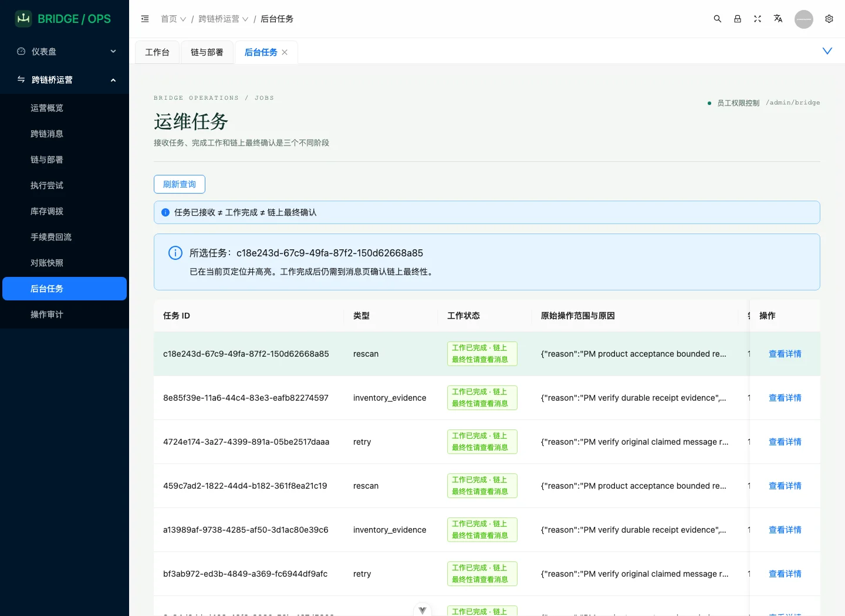Image resolution: width=845 pixels, height=616 pixels.
Task: Click task ID 8e85f39e-11a6-44c4-83e3-eafb82274597
Action: pyautogui.click(x=246, y=398)
